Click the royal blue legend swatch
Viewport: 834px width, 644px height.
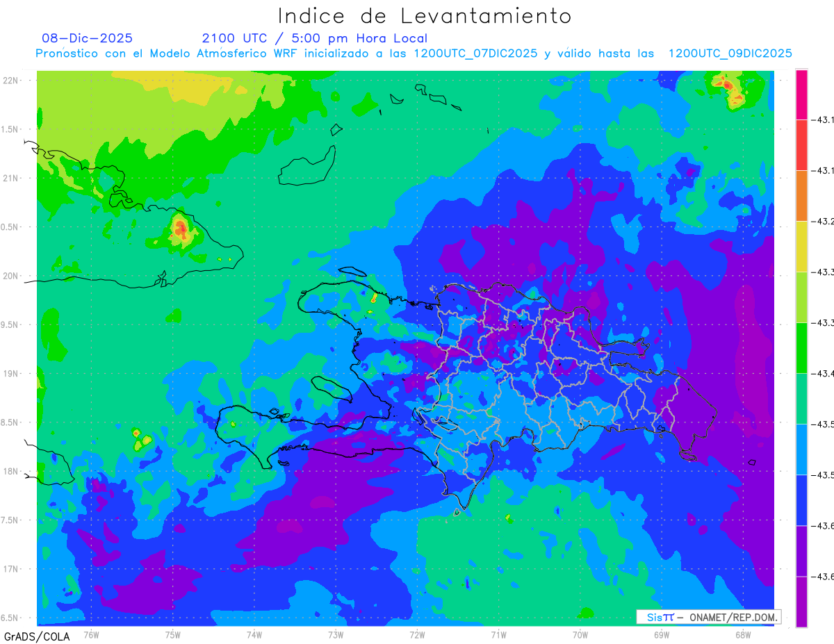tap(801, 500)
